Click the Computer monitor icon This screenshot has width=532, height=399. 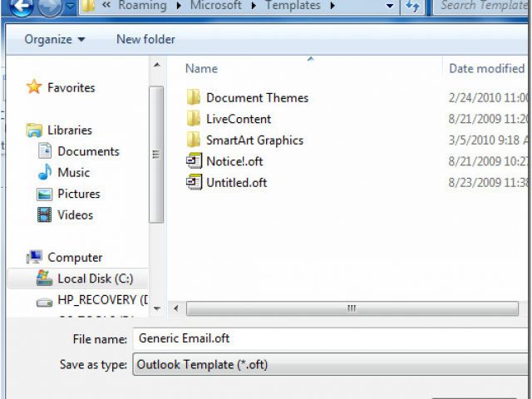[x=34, y=257]
